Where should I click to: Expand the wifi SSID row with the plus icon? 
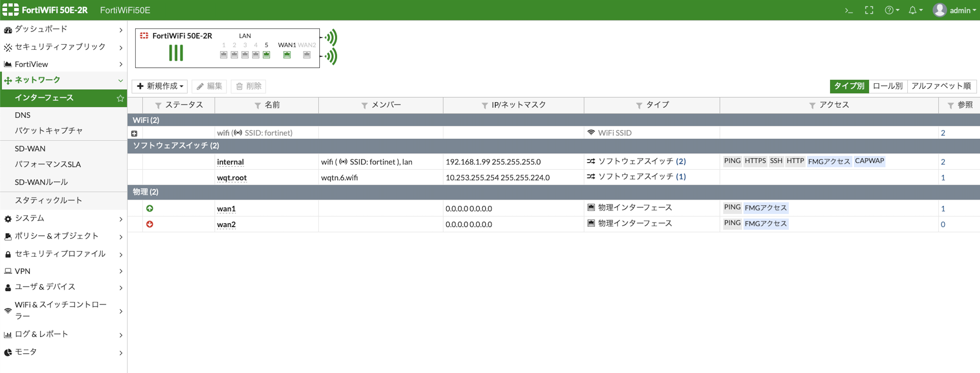coord(134,133)
